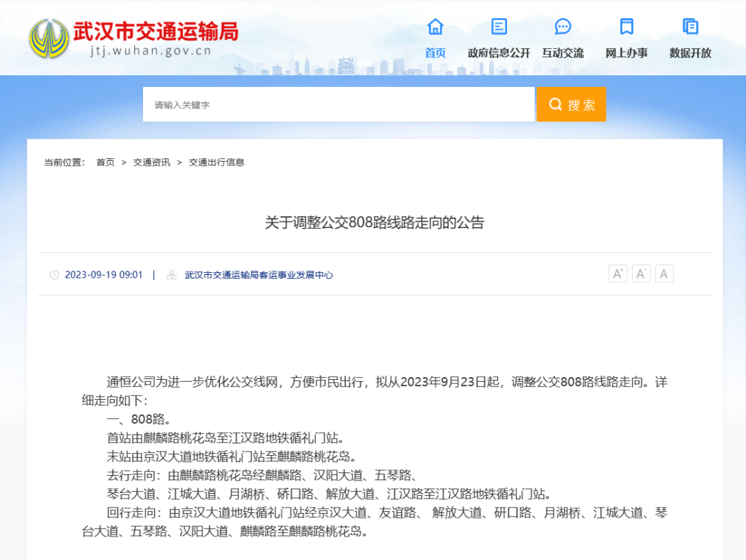Click the organization icon before source name
The width and height of the screenshot is (746, 560).
[171, 275]
